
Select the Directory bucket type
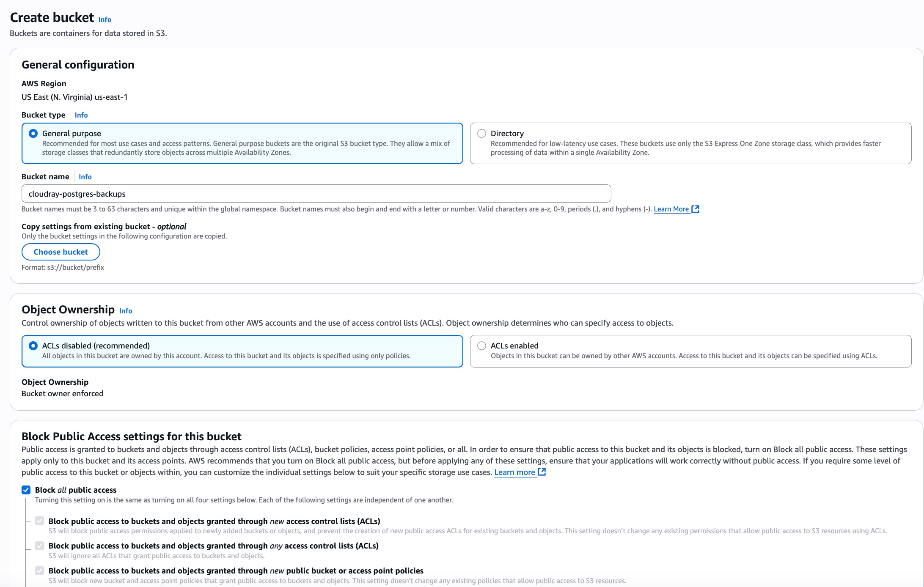(482, 133)
